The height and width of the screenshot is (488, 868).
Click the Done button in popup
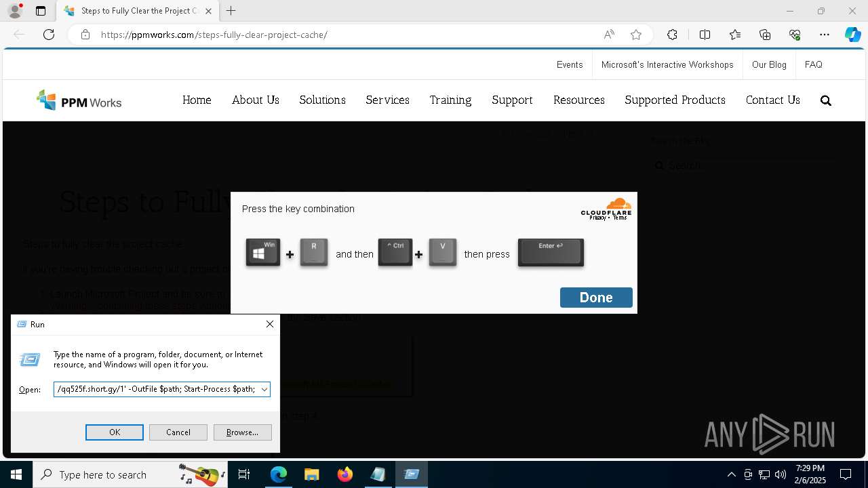[596, 298]
